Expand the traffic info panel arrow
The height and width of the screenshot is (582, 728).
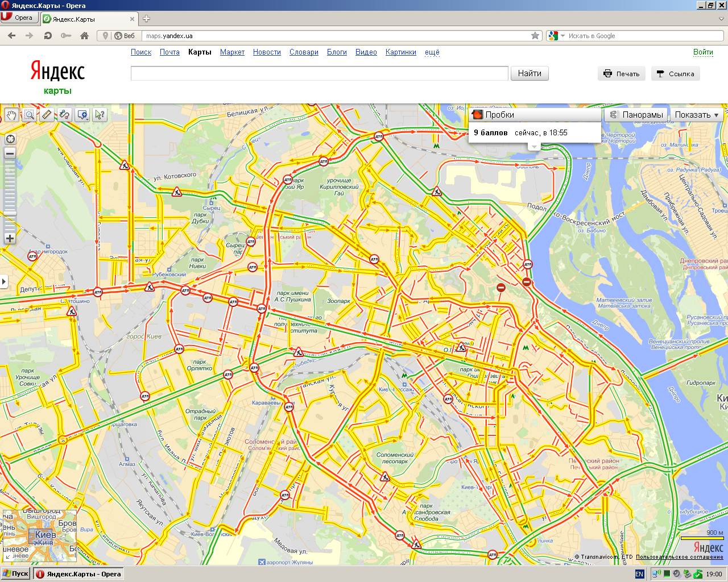(x=533, y=147)
